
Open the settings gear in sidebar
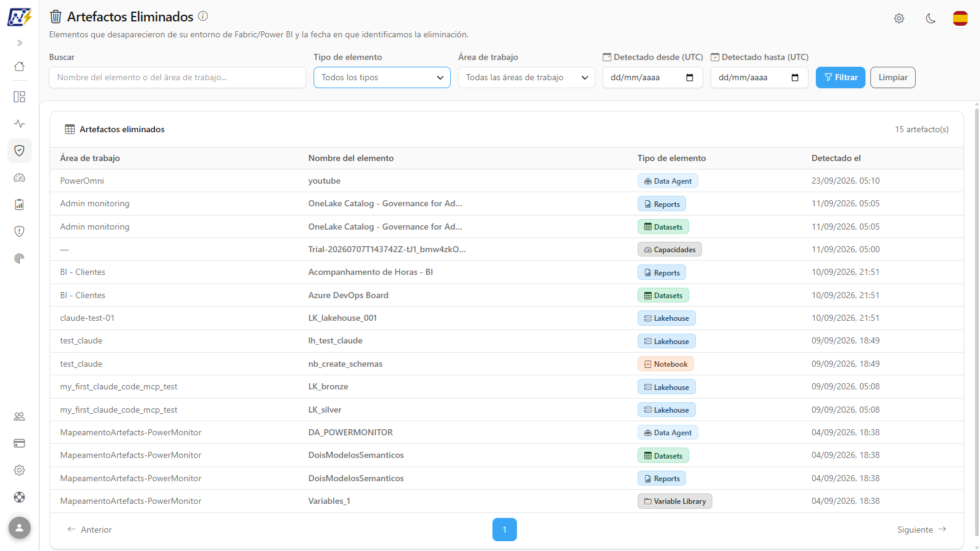(20, 470)
